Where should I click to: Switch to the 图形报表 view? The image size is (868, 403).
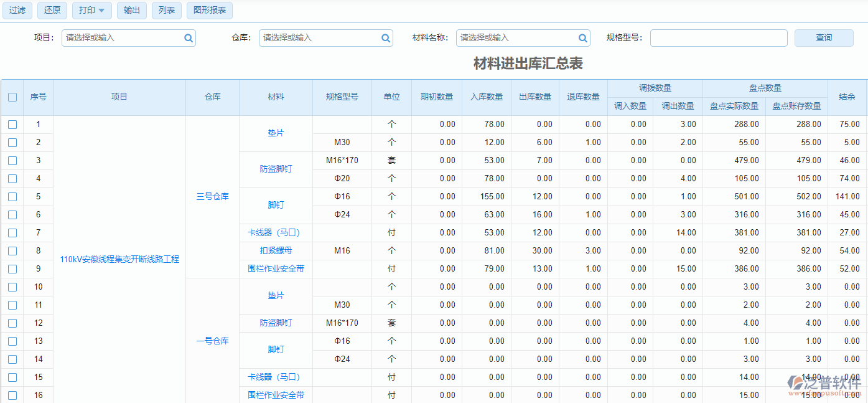coord(210,10)
